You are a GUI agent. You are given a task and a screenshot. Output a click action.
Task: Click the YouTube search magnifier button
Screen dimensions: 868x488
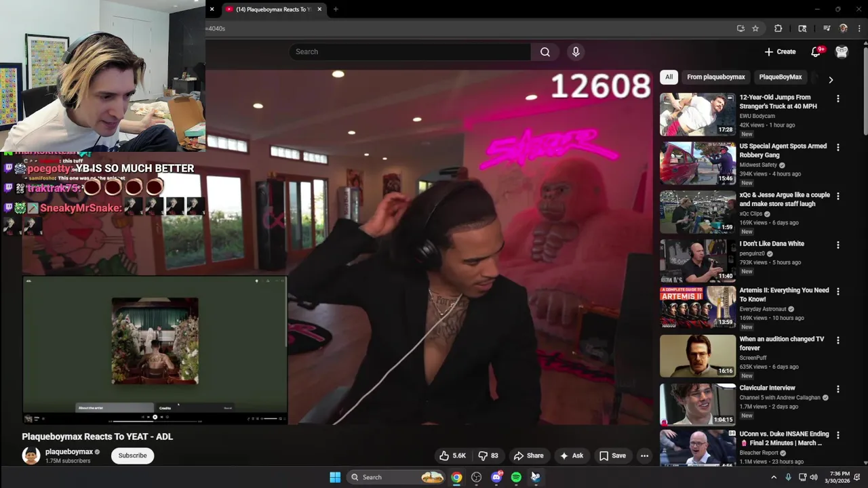coord(545,52)
